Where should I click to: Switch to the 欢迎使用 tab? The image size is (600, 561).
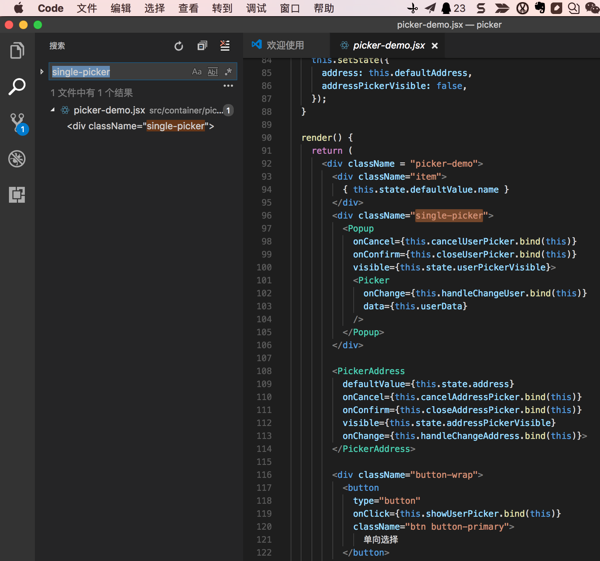pos(285,45)
